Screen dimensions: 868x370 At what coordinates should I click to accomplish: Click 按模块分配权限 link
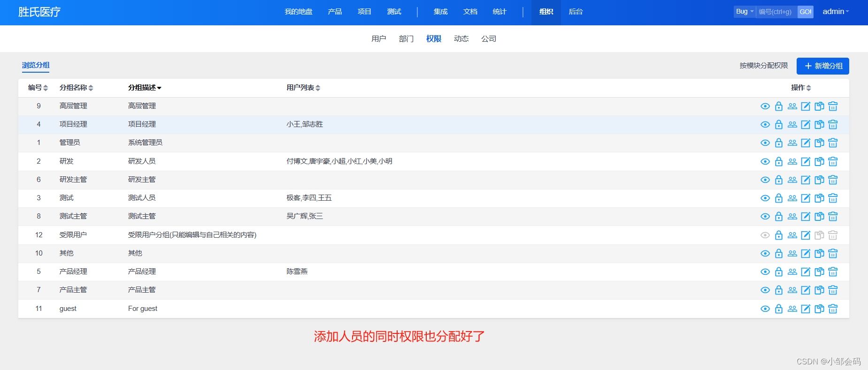[764, 66]
